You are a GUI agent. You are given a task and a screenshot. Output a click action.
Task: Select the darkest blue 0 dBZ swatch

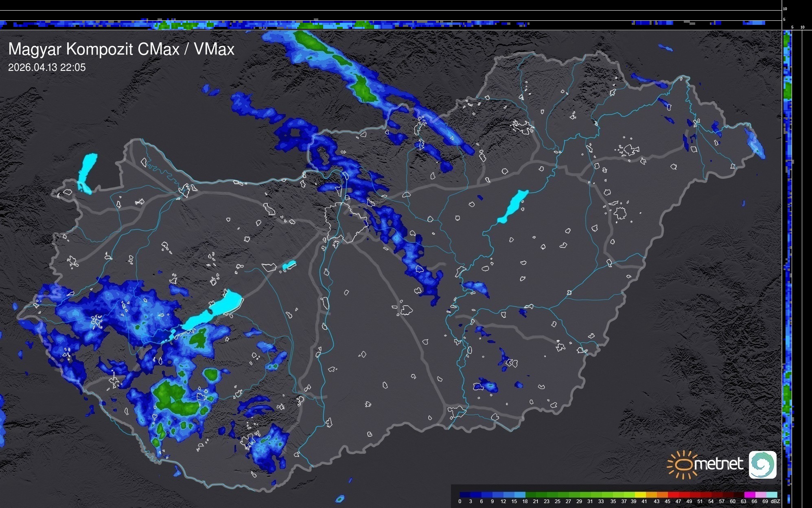tap(465, 495)
